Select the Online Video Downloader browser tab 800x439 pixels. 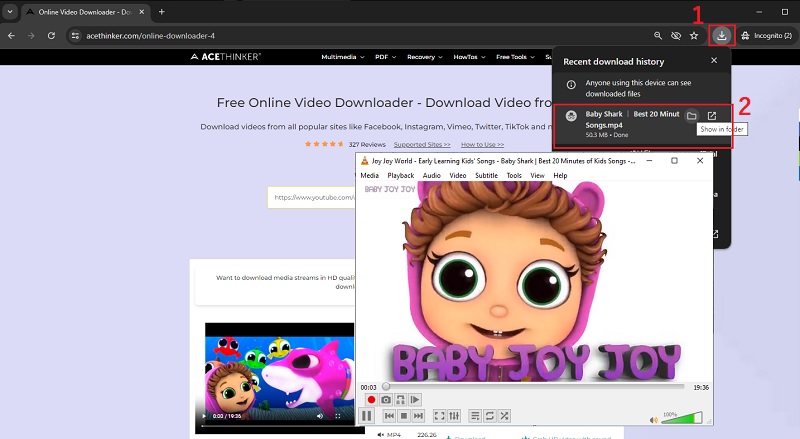point(86,12)
